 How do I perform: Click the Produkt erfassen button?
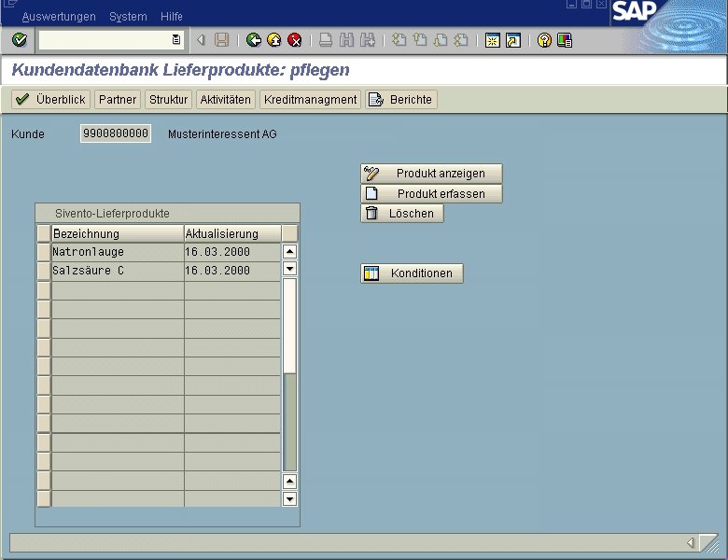(x=431, y=193)
